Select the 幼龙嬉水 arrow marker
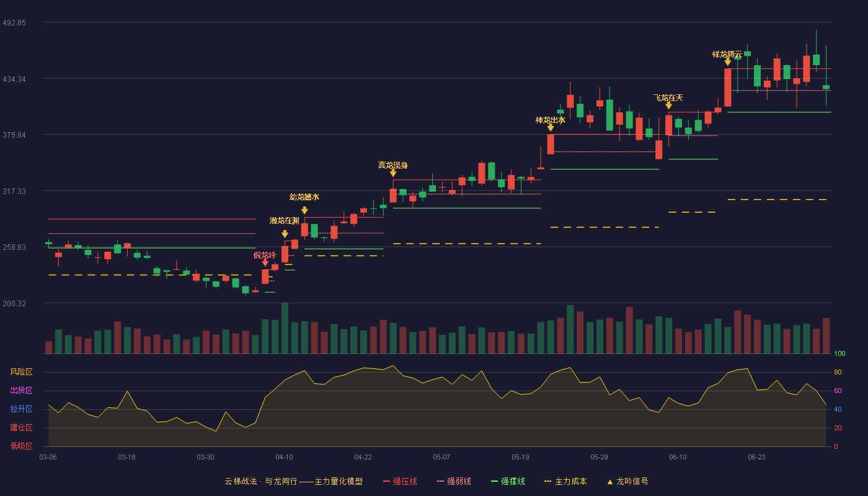The height and width of the screenshot is (496, 868). (x=304, y=211)
